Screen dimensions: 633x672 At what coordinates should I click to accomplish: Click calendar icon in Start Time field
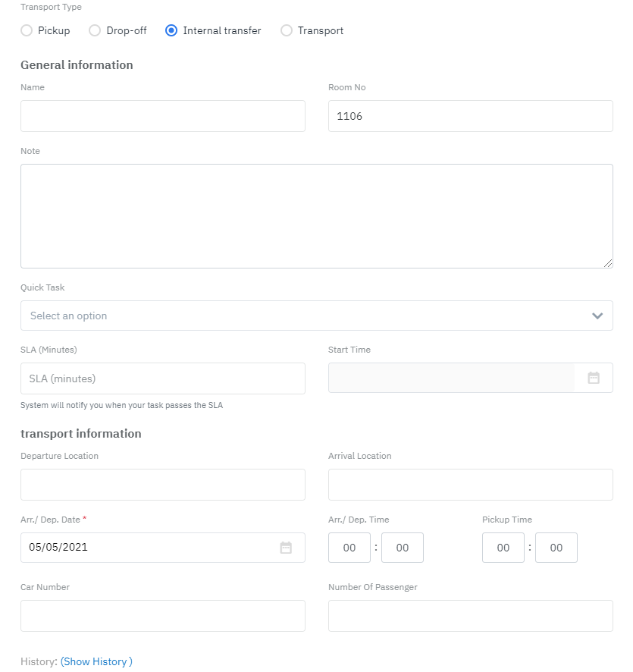pyautogui.click(x=594, y=378)
